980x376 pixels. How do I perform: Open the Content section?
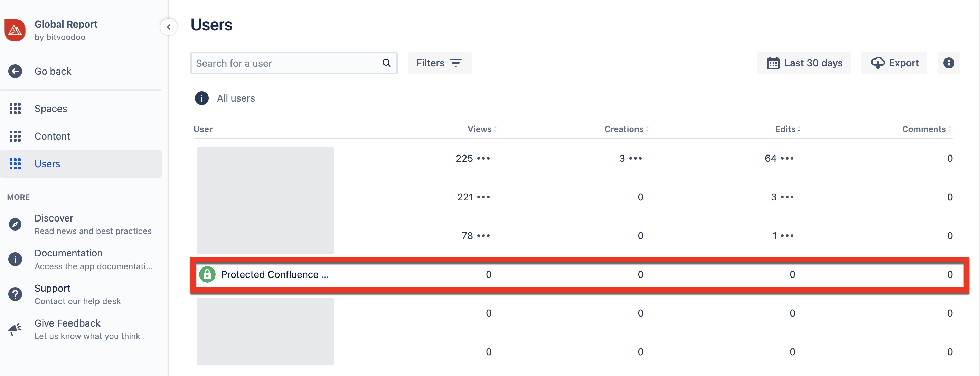(52, 136)
